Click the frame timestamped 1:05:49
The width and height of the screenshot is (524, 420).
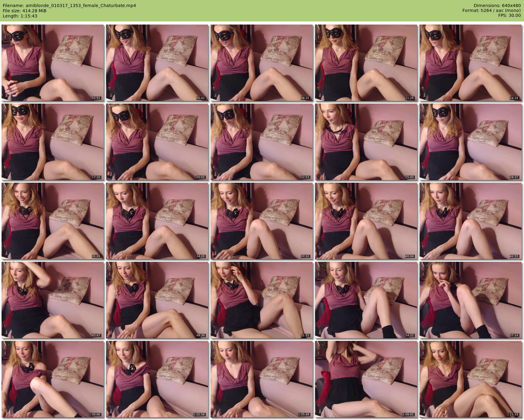point(262,379)
